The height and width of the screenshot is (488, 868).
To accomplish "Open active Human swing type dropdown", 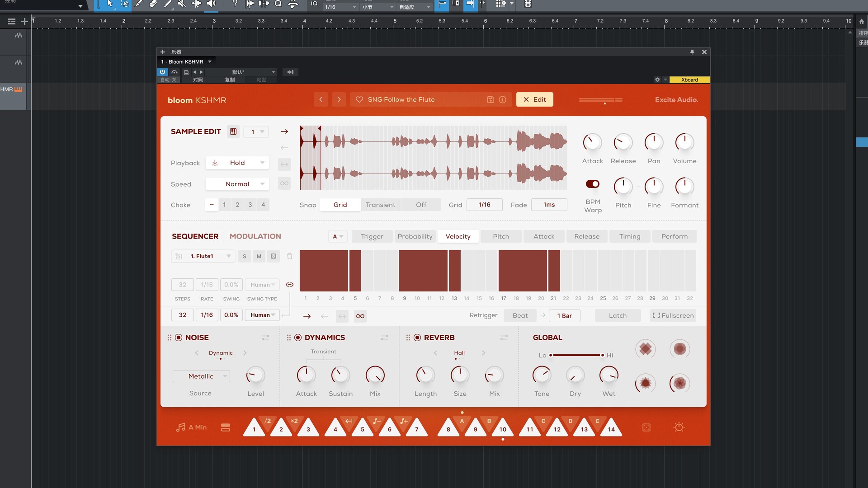I will click(262, 315).
